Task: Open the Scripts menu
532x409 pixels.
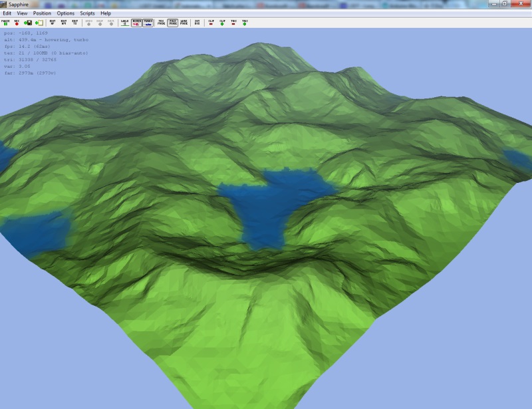Action: pyautogui.click(x=88, y=13)
